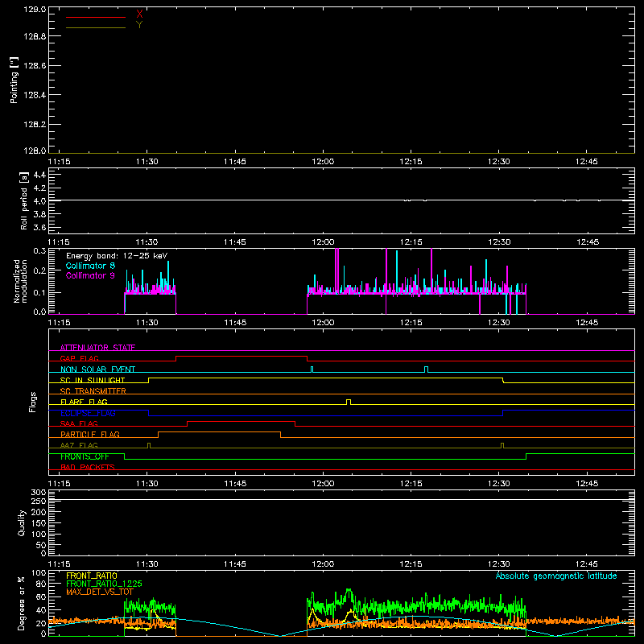The width and height of the screenshot is (644, 644).
Task: Click the 128.6 tick on the Pointing axis
Action: (35, 66)
